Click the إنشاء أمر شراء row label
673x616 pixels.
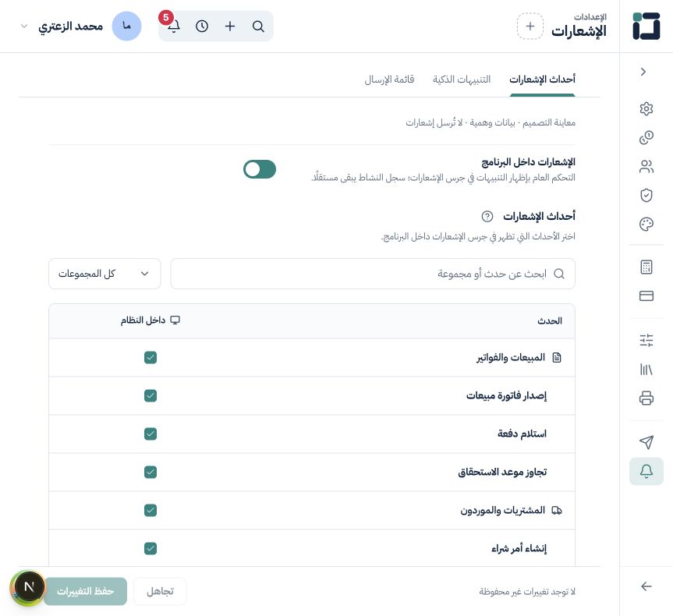[519, 549]
